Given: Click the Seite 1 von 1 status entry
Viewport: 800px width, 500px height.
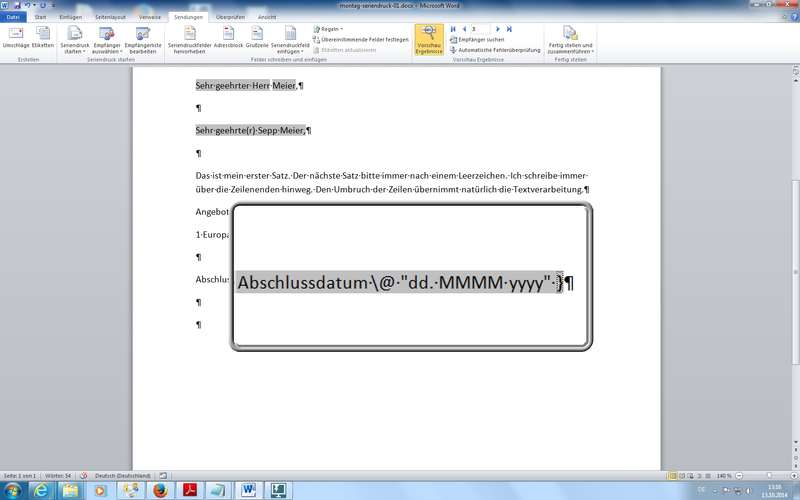Looking at the screenshot, I should click(20, 476).
